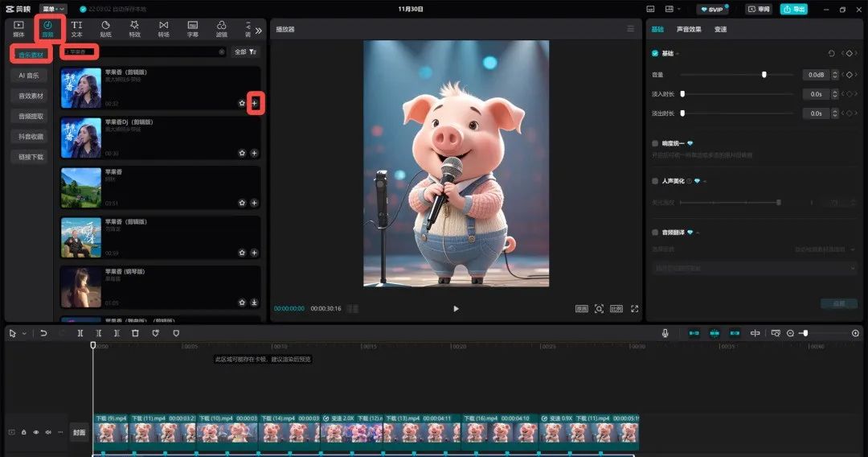The width and height of the screenshot is (868, 457).
Task: Lock the main video track
Action: coord(24,432)
